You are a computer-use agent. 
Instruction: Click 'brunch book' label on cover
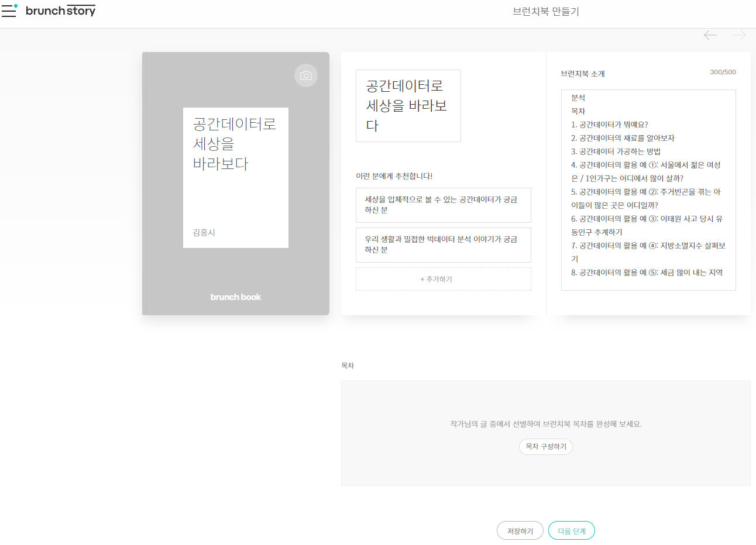point(236,297)
